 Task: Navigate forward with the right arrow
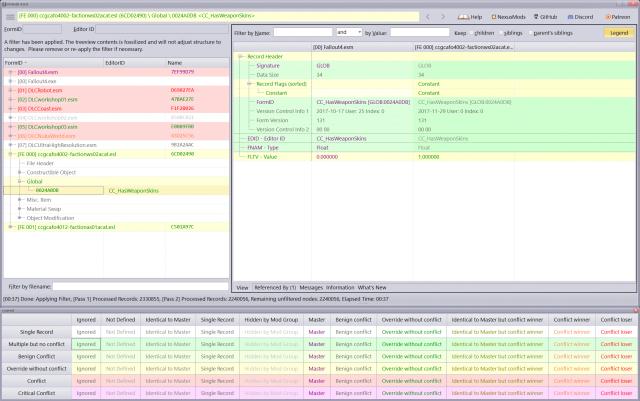(x=443, y=17)
